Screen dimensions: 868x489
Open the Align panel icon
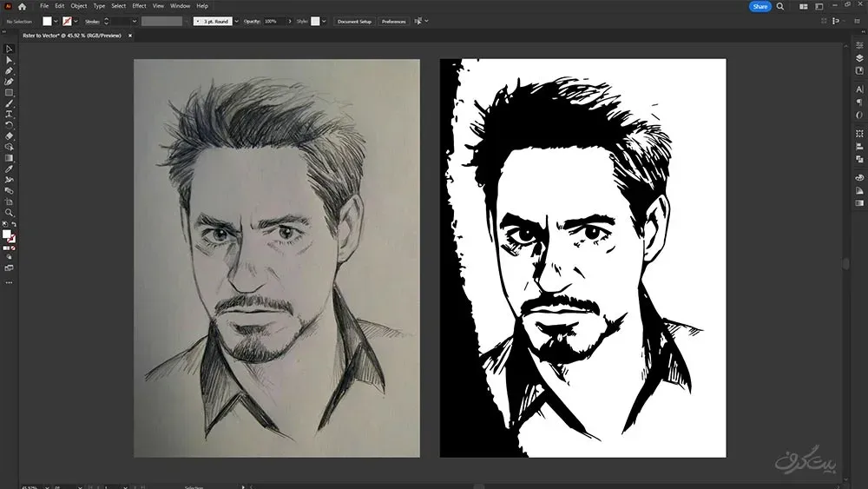click(859, 146)
